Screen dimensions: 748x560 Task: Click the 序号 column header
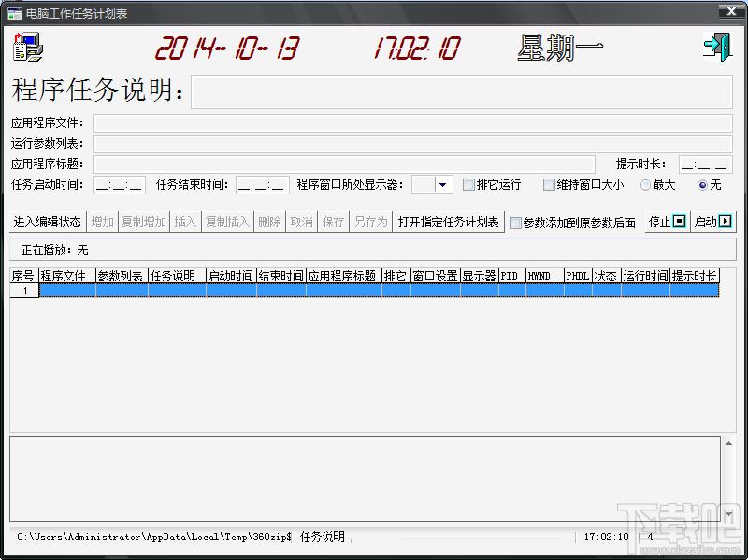click(24, 276)
